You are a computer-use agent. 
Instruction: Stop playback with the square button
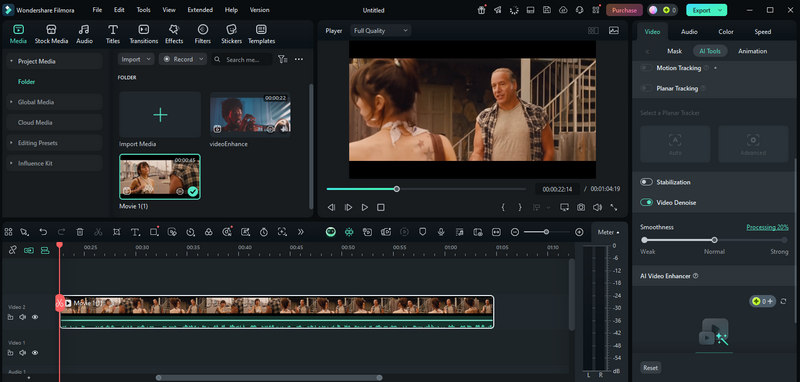click(381, 207)
